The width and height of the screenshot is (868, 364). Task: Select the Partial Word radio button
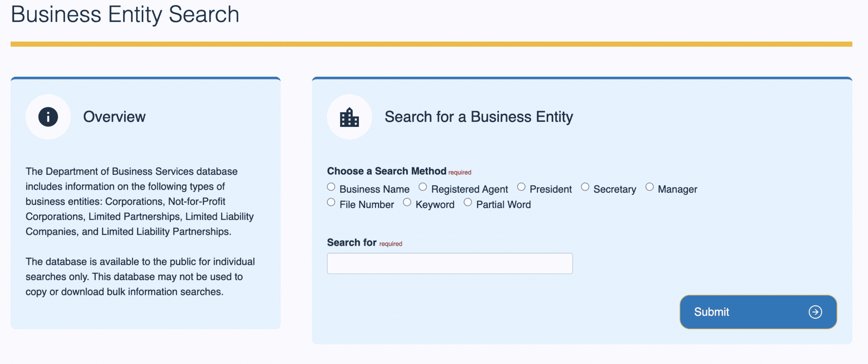point(467,202)
